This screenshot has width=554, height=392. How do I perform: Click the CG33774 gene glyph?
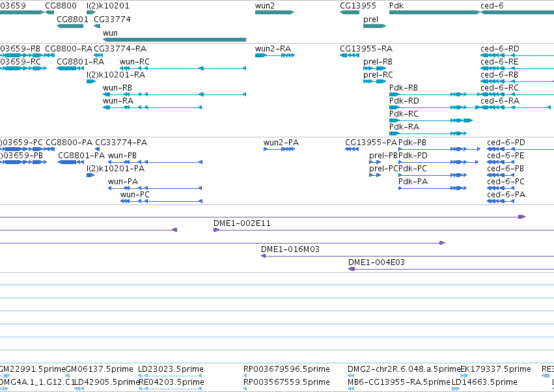coord(97,26)
